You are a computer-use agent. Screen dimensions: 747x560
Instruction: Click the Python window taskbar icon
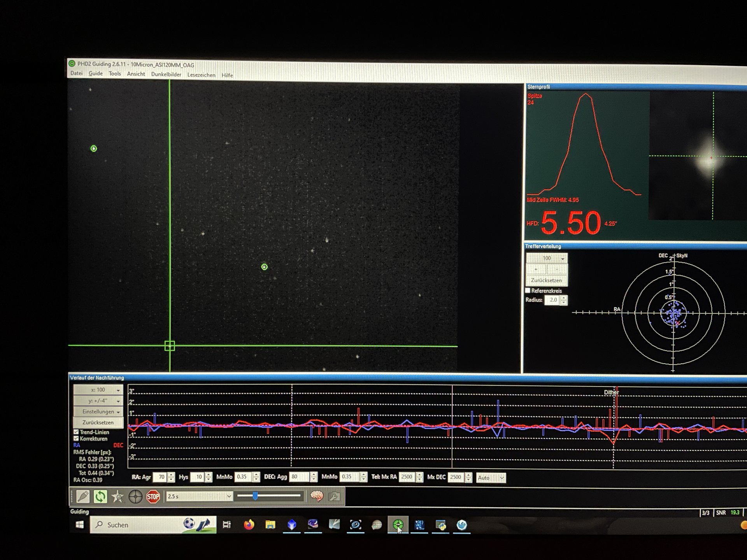(441, 525)
